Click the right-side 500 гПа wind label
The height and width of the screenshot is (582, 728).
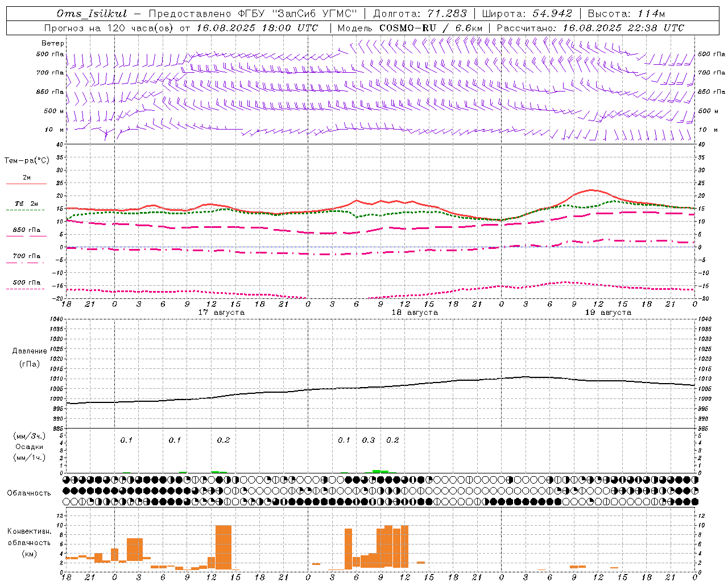tap(712, 54)
